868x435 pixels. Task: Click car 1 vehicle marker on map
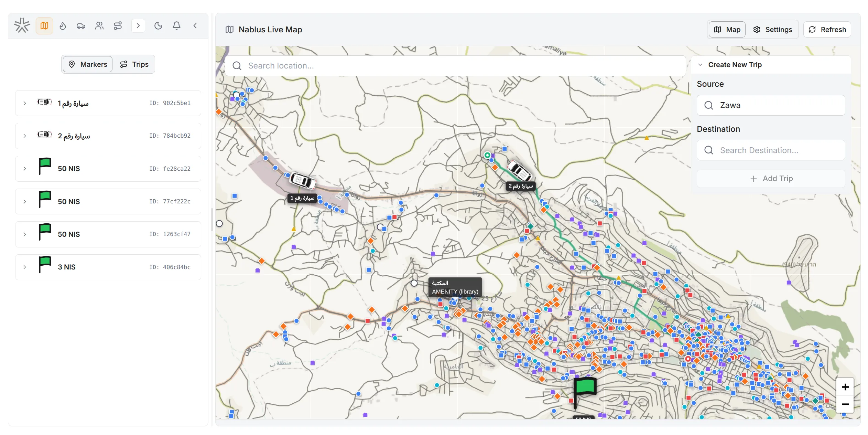coord(302,180)
